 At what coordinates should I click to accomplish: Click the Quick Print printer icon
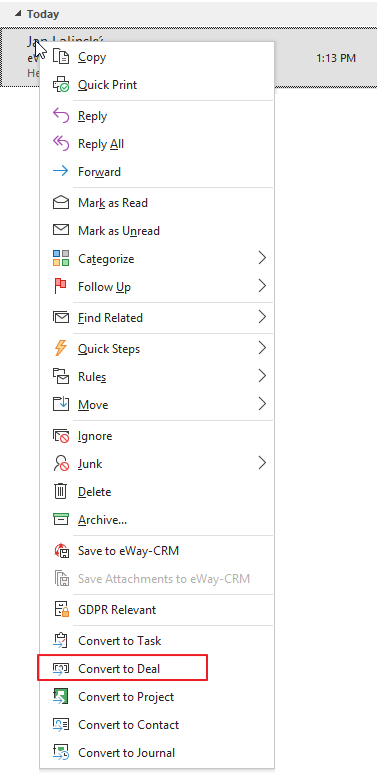click(61, 85)
